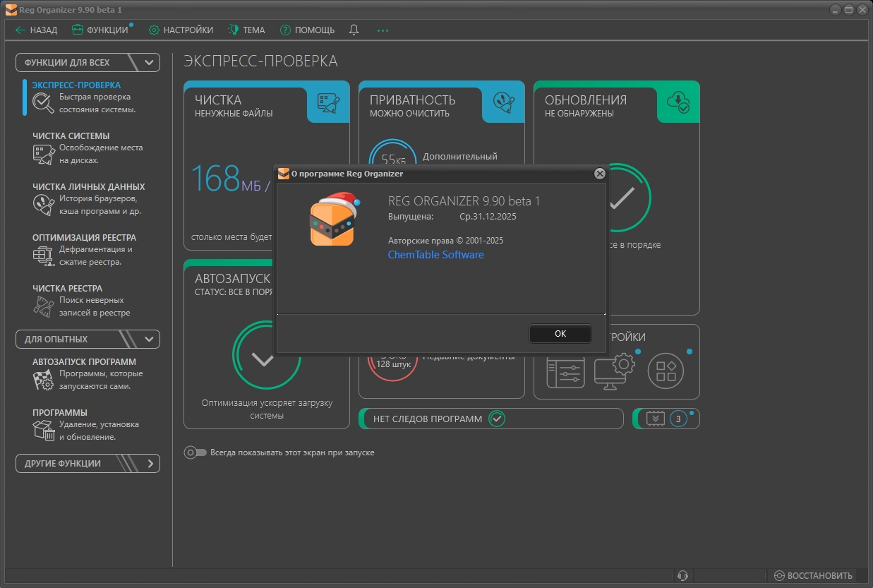Click the ОБНОВЛЕНИЯ cloud download icon

tap(678, 103)
